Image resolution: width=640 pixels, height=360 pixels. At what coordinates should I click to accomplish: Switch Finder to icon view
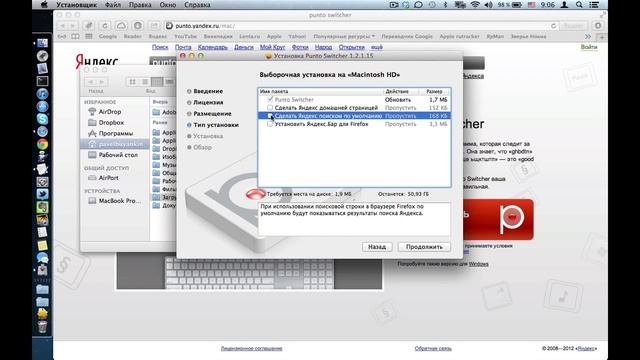click(x=132, y=82)
